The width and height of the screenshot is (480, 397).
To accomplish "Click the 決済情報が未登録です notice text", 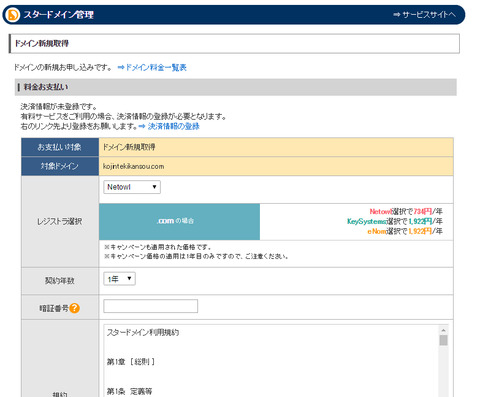I will click(59, 107).
